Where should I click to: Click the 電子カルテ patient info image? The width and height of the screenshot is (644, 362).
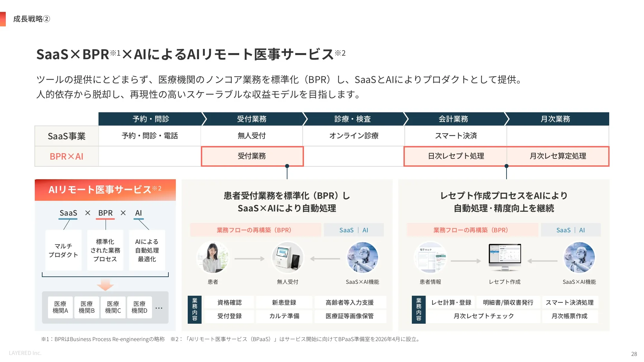[x=430, y=258]
